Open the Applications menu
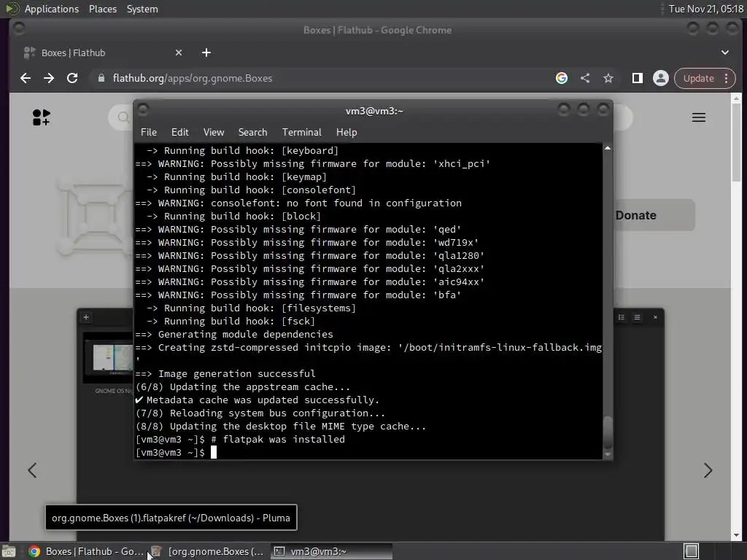The width and height of the screenshot is (747, 560). (52, 9)
